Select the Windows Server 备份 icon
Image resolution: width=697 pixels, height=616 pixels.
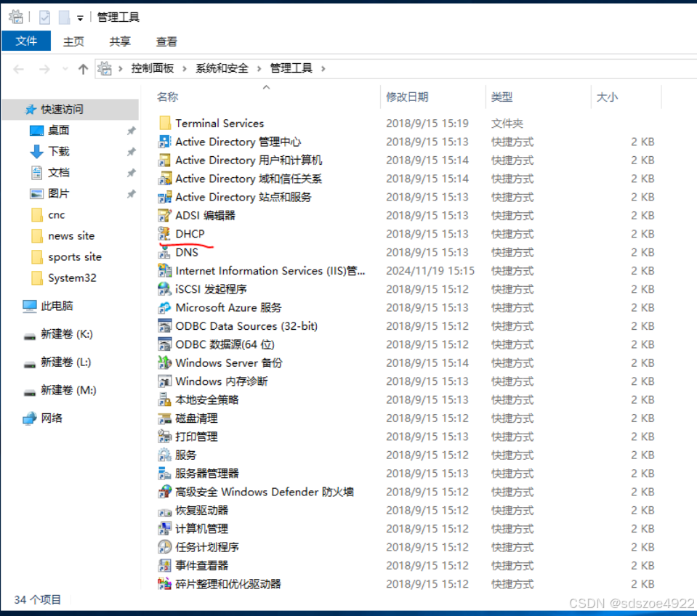pyautogui.click(x=164, y=363)
